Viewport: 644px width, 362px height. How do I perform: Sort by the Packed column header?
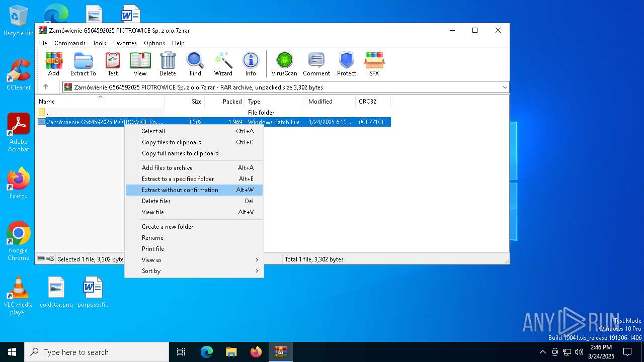coord(225,102)
